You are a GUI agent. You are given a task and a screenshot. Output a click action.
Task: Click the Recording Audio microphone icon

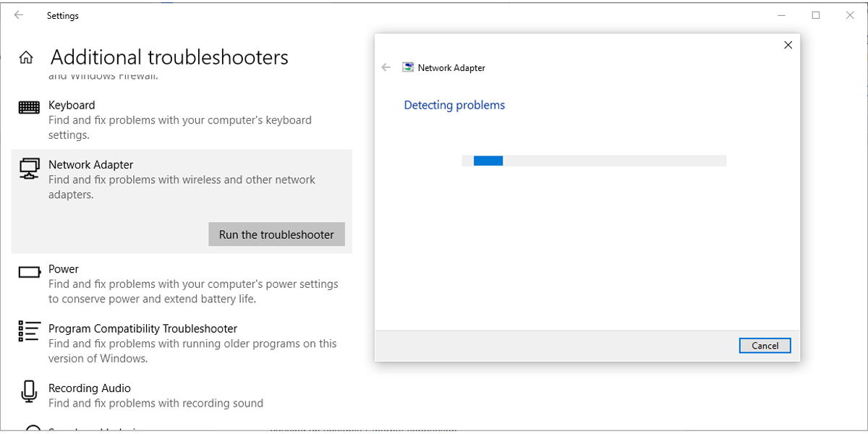pyautogui.click(x=29, y=391)
